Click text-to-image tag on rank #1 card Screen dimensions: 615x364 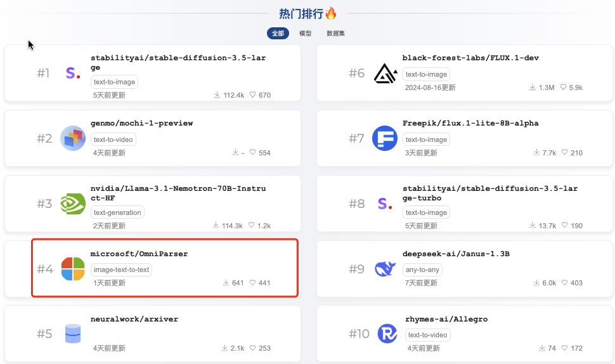click(114, 82)
